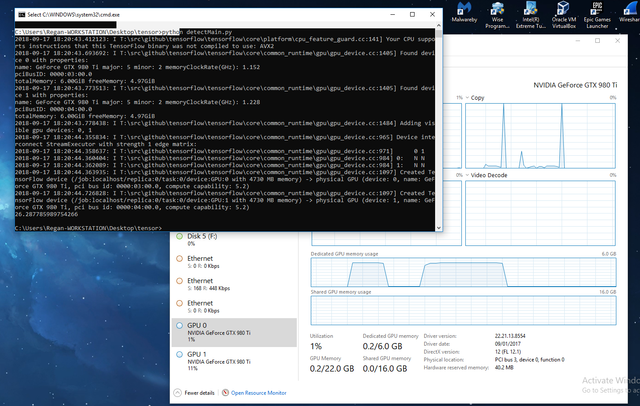Open Resource Monitor link
Screen dimensions: 640x406
tap(259, 393)
